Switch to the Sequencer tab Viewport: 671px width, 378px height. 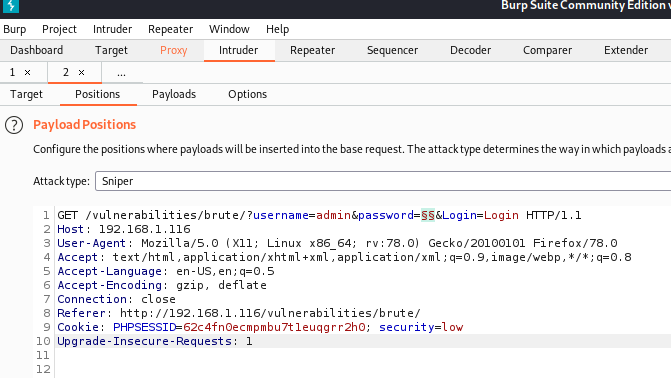(x=392, y=50)
